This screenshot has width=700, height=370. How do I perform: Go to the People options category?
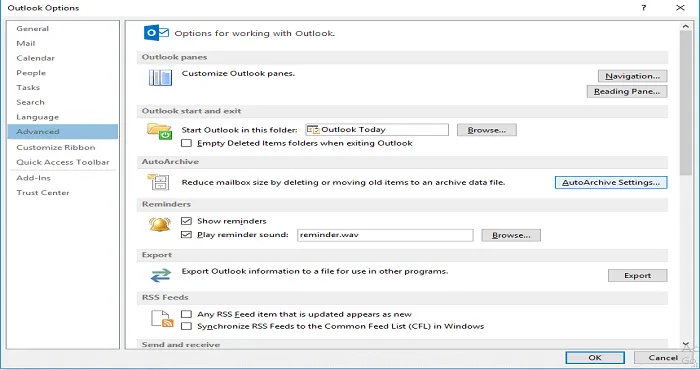pos(63,73)
